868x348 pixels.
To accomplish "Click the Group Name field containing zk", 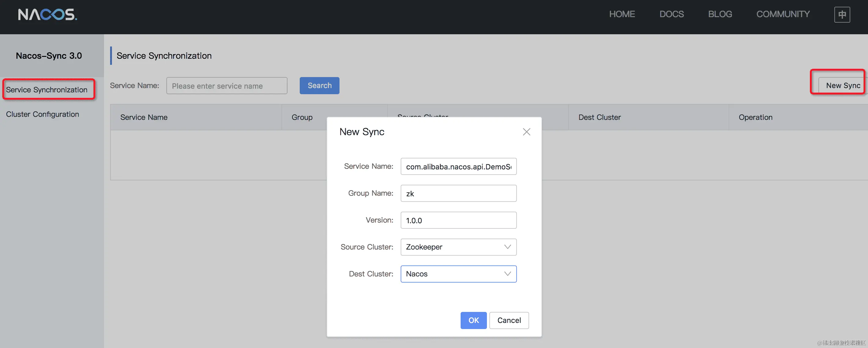I will (x=458, y=193).
